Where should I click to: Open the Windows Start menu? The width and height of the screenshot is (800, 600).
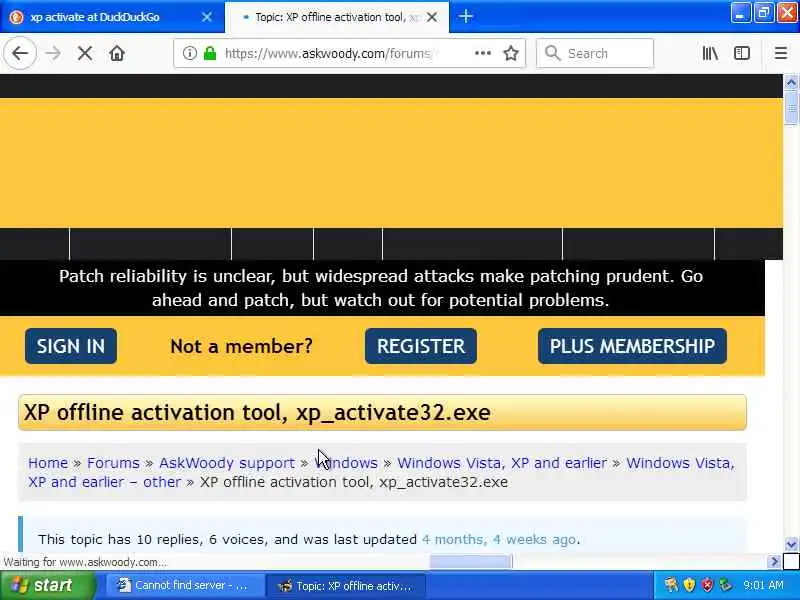click(x=47, y=585)
